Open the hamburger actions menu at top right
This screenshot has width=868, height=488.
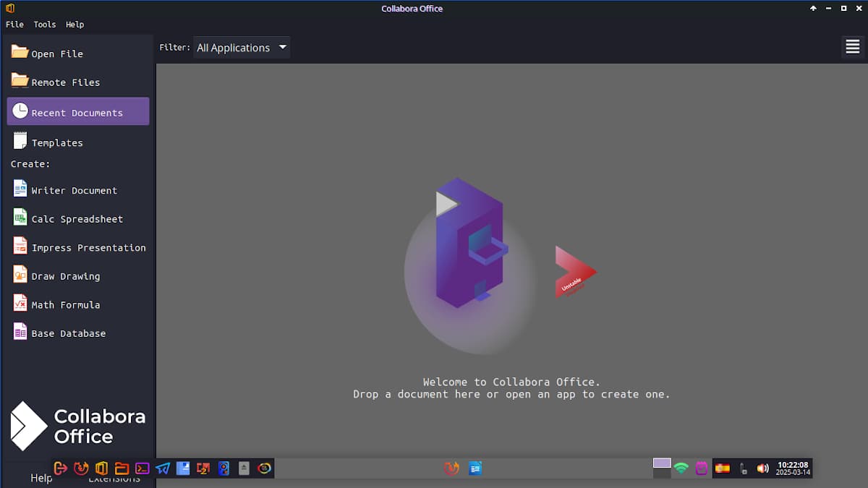click(852, 47)
